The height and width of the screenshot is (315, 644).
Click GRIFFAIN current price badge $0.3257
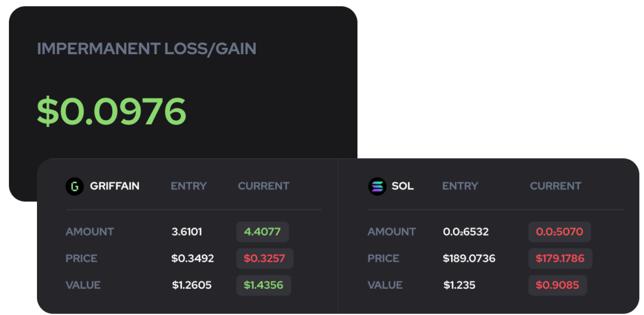point(265,258)
